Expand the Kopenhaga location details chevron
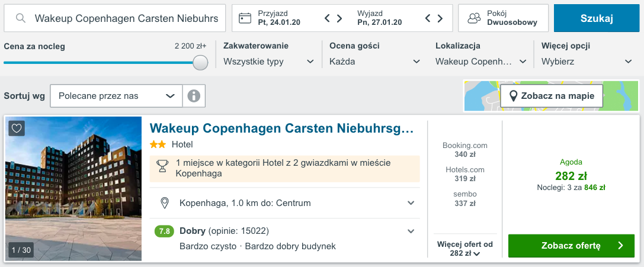This screenshot has height=267, width=644. point(411,203)
